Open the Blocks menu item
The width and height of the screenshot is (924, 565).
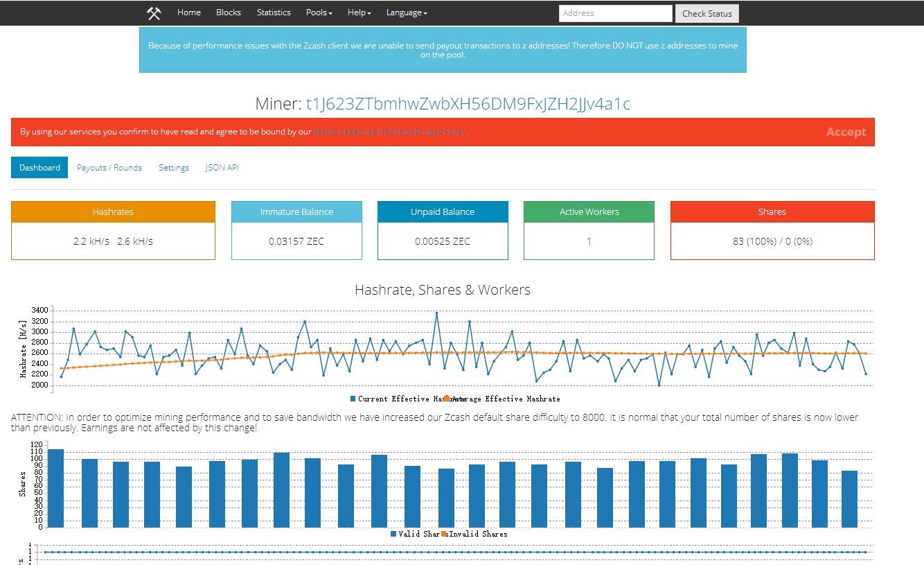coord(228,12)
